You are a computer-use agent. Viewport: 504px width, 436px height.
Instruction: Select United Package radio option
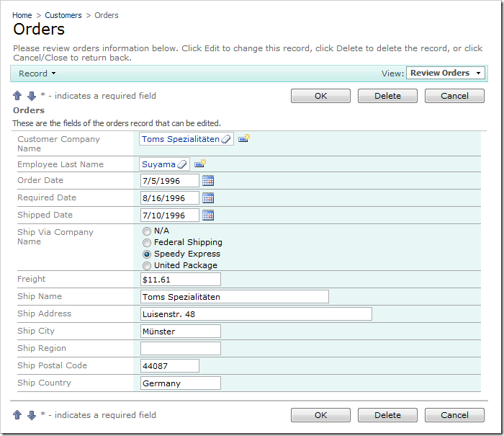point(147,266)
